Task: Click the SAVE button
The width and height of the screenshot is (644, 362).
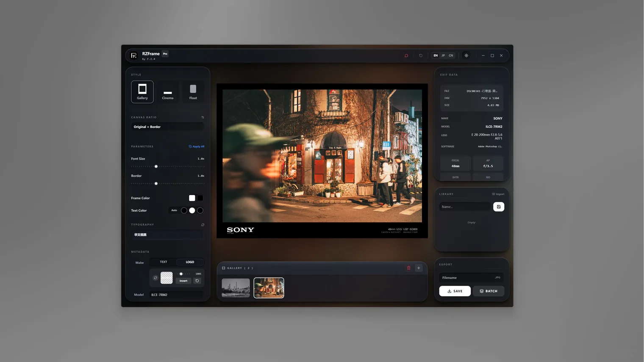Action: pos(455,291)
